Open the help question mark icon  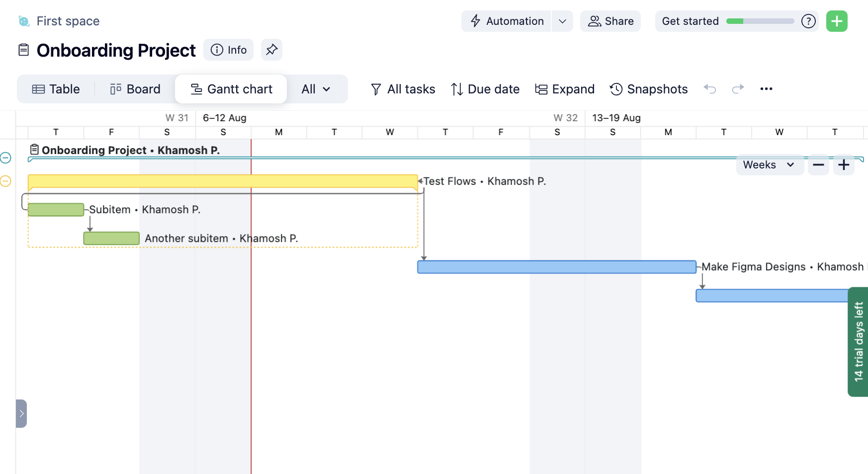click(808, 21)
